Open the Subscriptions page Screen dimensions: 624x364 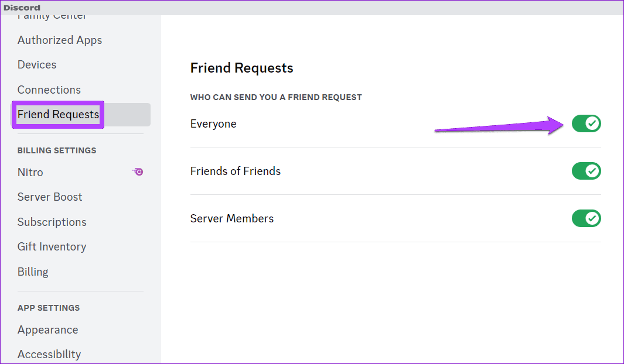[52, 222]
